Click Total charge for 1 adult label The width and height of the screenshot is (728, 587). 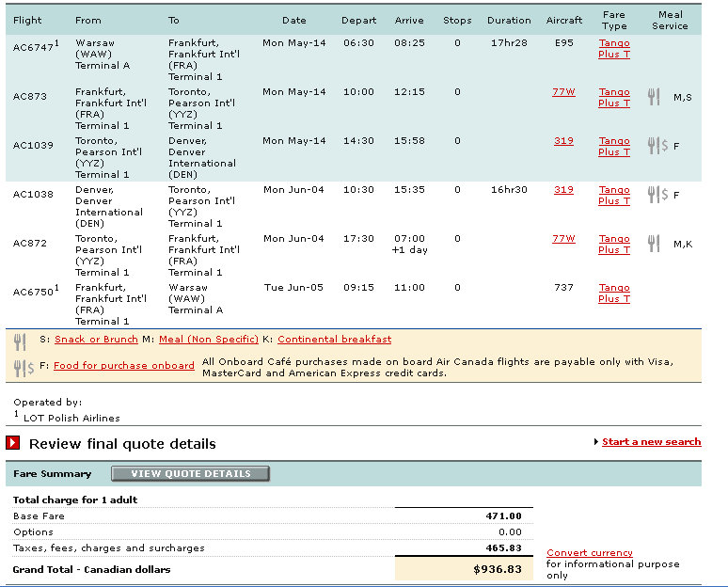(75, 500)
